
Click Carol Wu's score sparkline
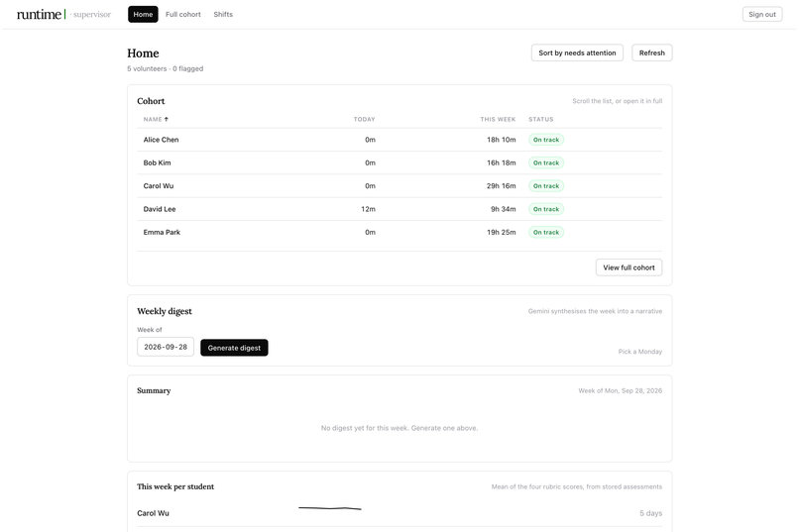tap(330, 508)
